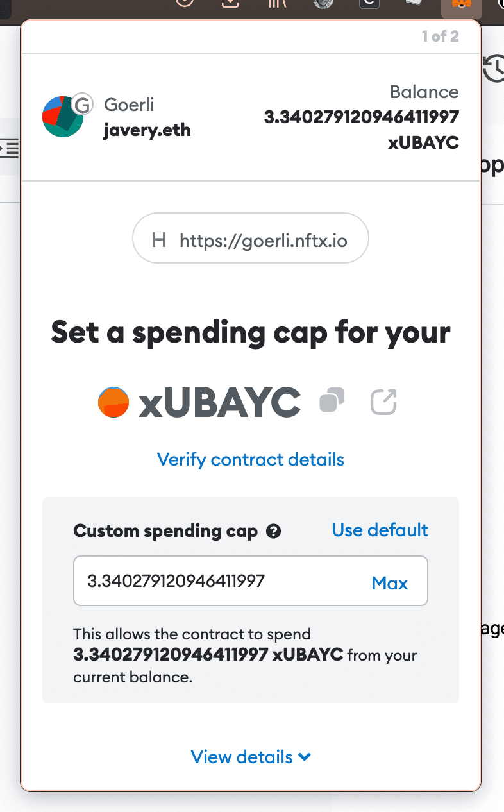Click the javery.eth account avatar
Viewport: 504px width, 812px height.
[x=62, y=117]
